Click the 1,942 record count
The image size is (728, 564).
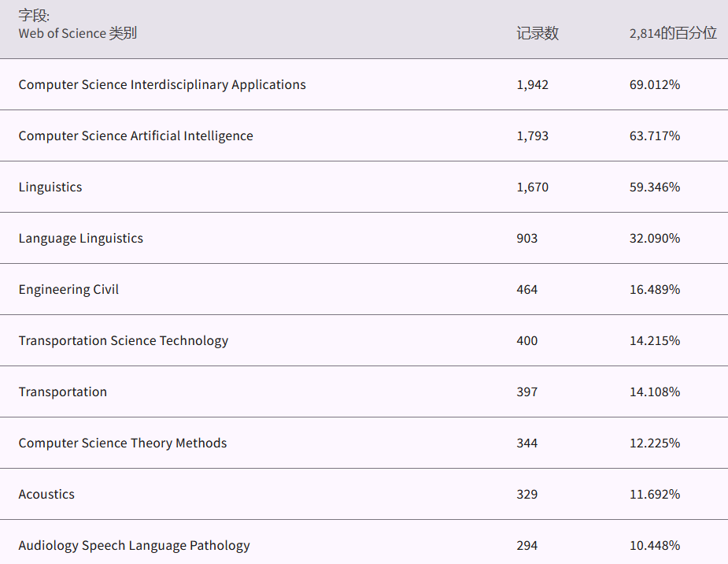532,84
